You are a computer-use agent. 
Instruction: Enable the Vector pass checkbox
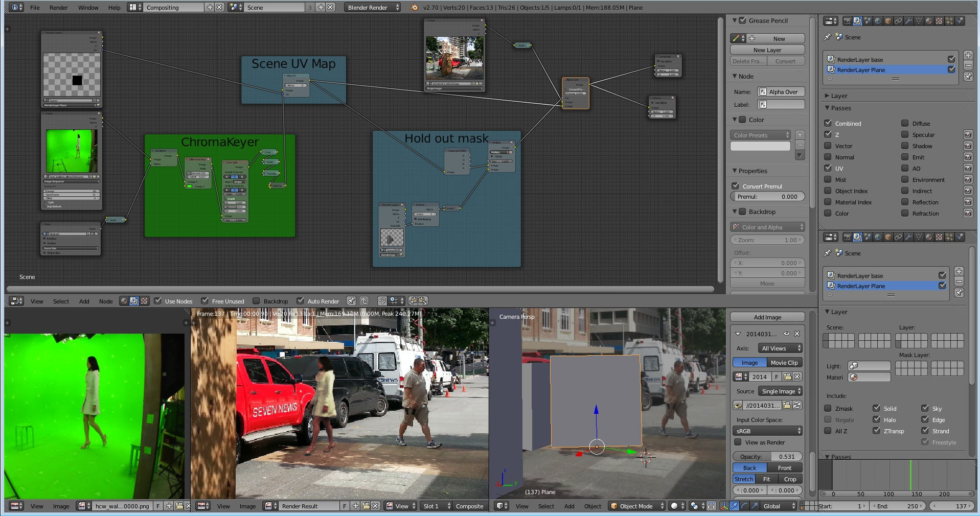tap(828, 146)
